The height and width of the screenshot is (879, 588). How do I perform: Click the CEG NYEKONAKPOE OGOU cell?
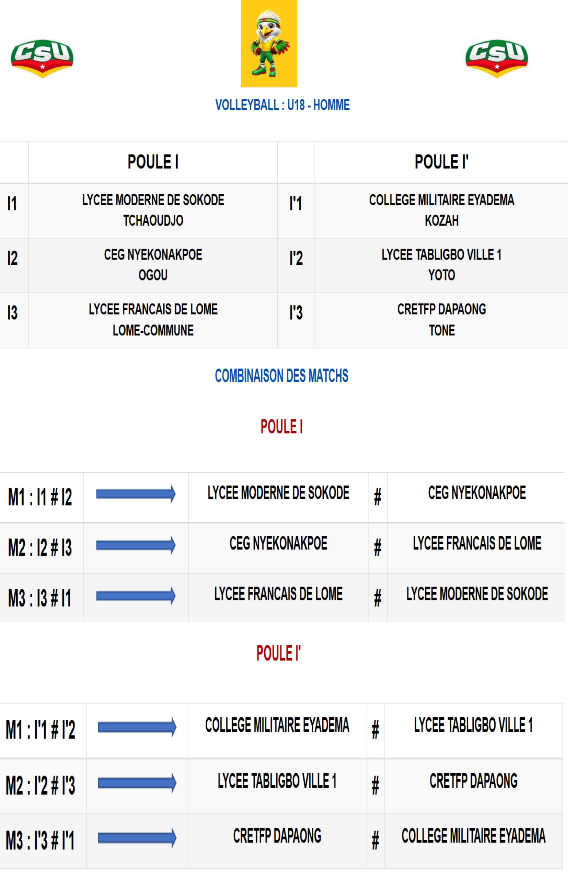click(x=153, y=265)
